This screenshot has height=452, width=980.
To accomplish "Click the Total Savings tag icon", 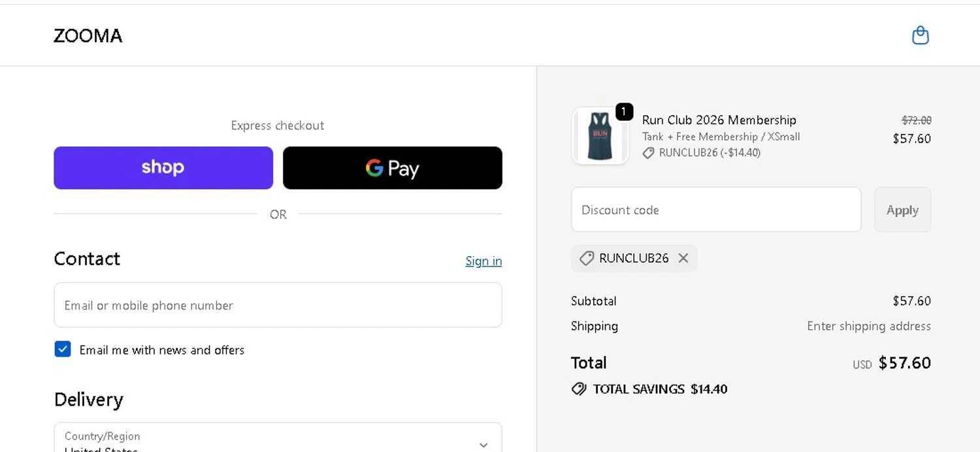I will tap(579, 389).
